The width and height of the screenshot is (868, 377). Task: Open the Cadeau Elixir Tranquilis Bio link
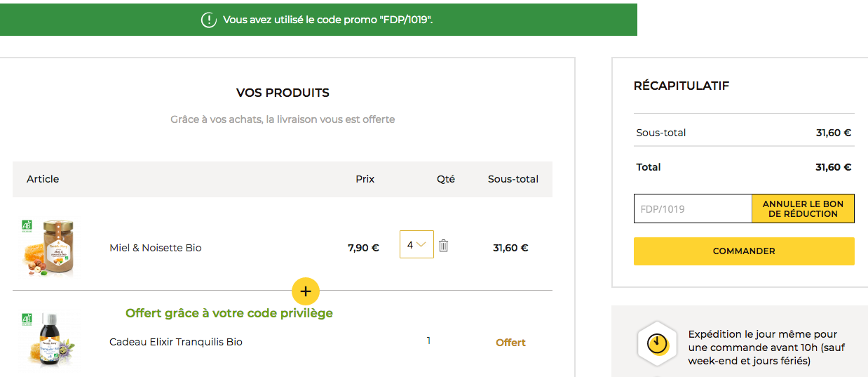pyautogui.click(x=176, y=342)
